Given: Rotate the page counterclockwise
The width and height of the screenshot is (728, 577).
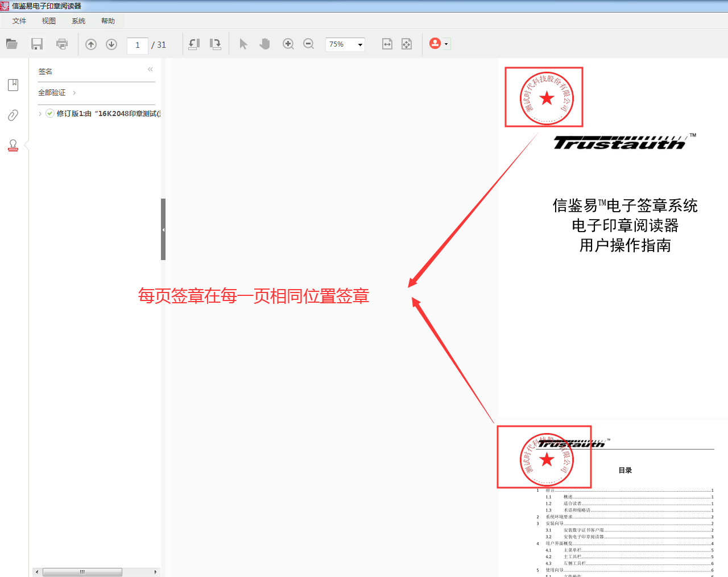Looking at the screenshot, I should coord(194,44).
